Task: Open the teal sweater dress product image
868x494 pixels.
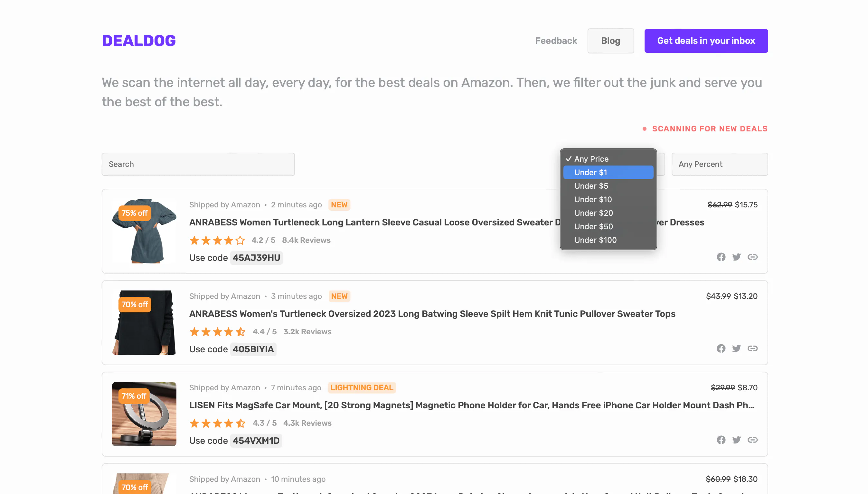Action: [x=144, y=231]
